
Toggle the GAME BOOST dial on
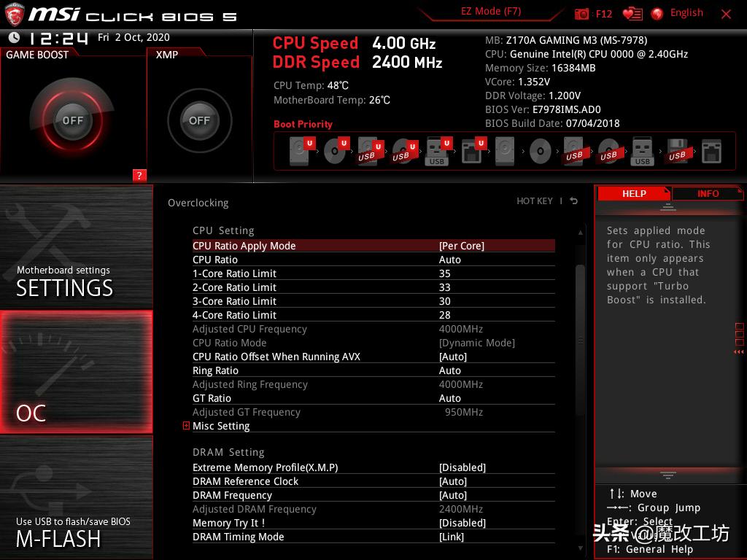[x=73, y=120]
